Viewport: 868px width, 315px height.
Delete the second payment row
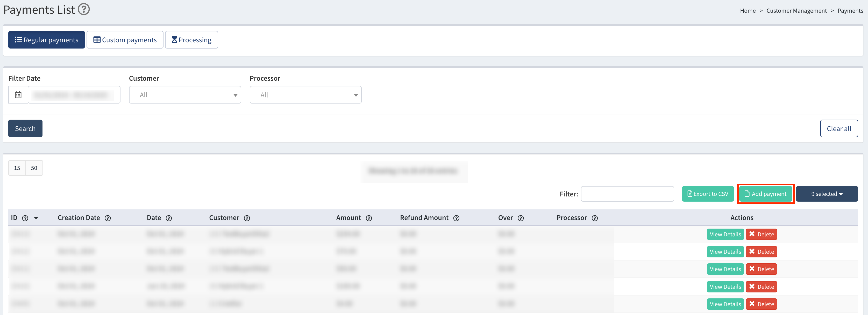(762, 252)
